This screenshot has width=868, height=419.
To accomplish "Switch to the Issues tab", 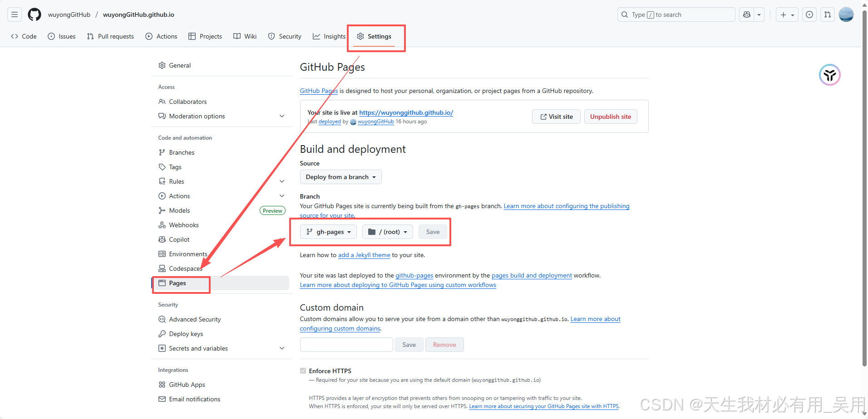I will point(62,36).
